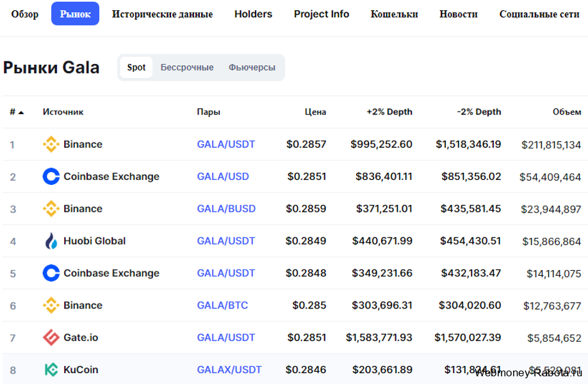Viewport: 588px width, 384px height.
Task: Click Binance name in row 3
Action: (x=83, y=209)
